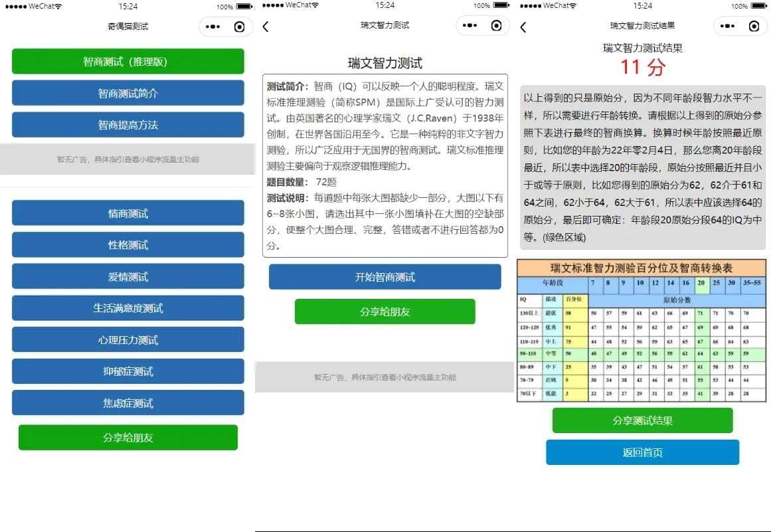Tap the ad placeholder banner on the home screen
This screenshot has width=771, height=532.
point(128,159)
